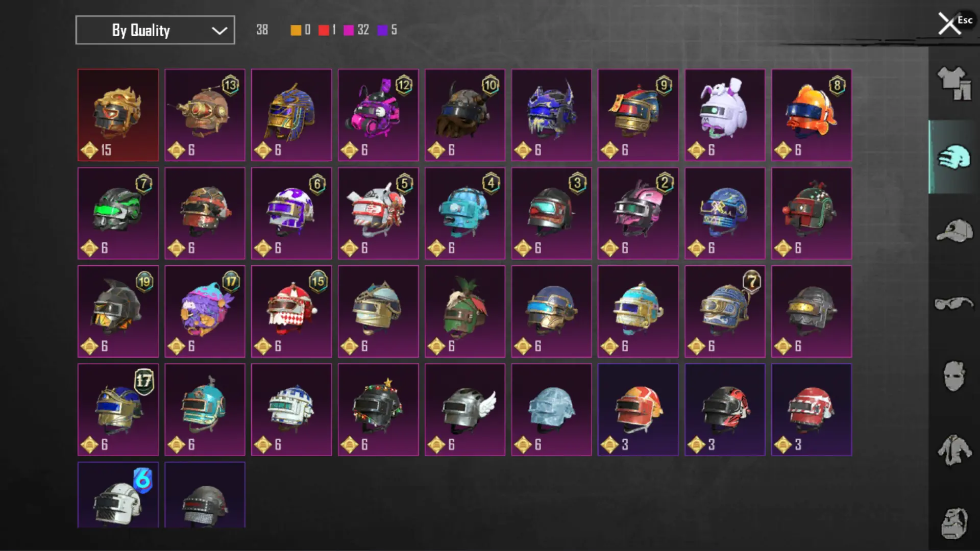Pick the winged silver helmet
Viewport: 980px width, 551px height.
pos(465,410)
